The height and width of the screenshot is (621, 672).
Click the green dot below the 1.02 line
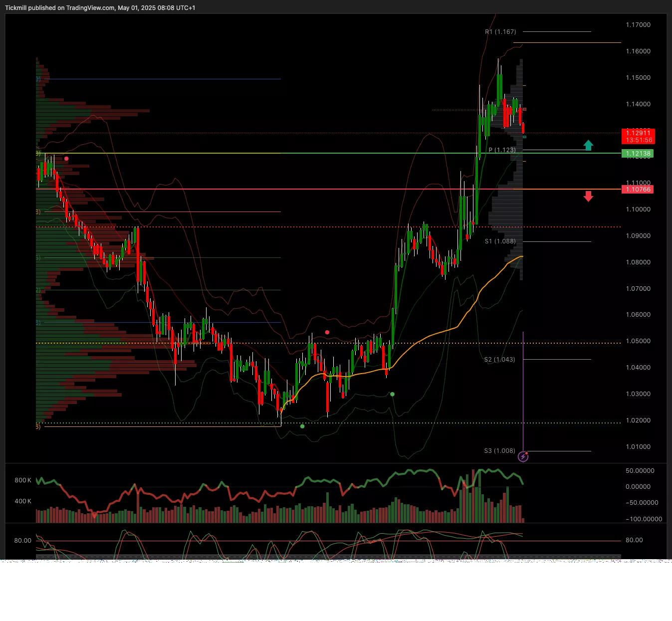[x=302, y=426]
